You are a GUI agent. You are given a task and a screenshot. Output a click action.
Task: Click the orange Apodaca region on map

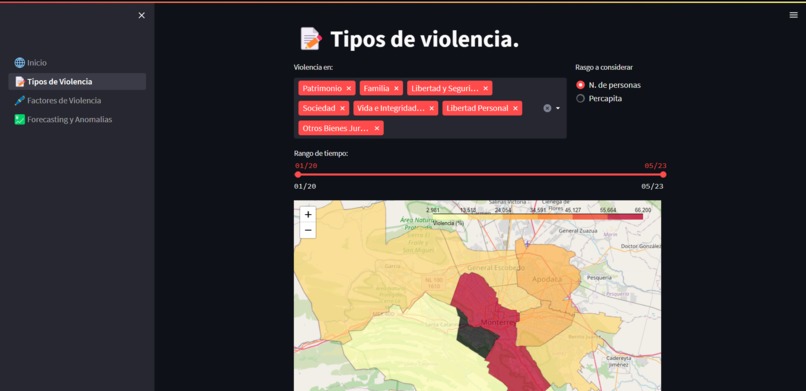pyautogui.click(x=547, y=272)
